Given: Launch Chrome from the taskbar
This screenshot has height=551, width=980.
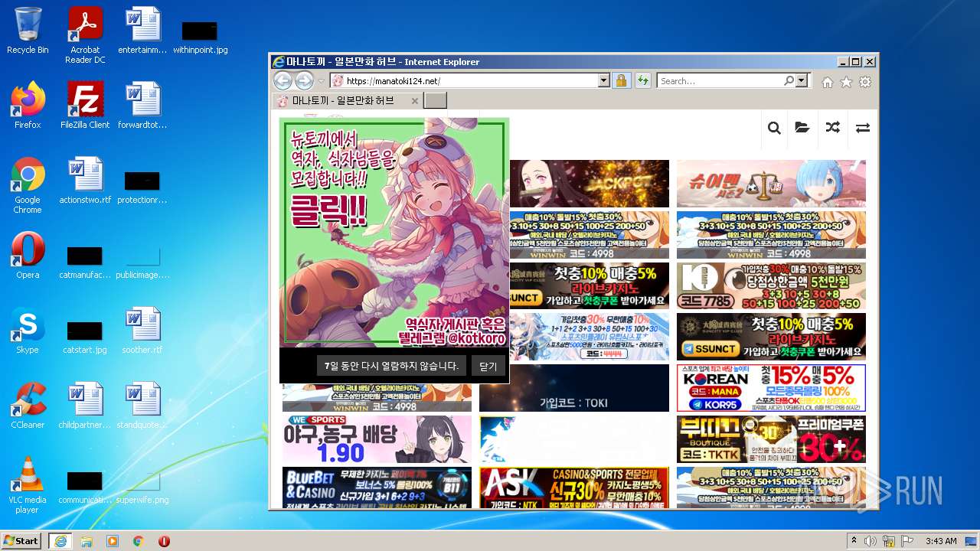Looking at the screenshot, I should click(139, 541).
